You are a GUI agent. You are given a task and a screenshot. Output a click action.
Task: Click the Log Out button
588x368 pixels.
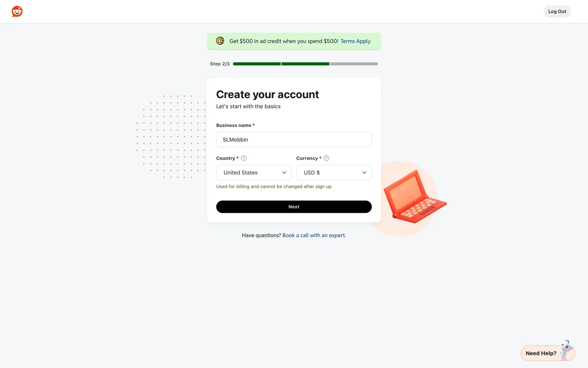(557, 11)
